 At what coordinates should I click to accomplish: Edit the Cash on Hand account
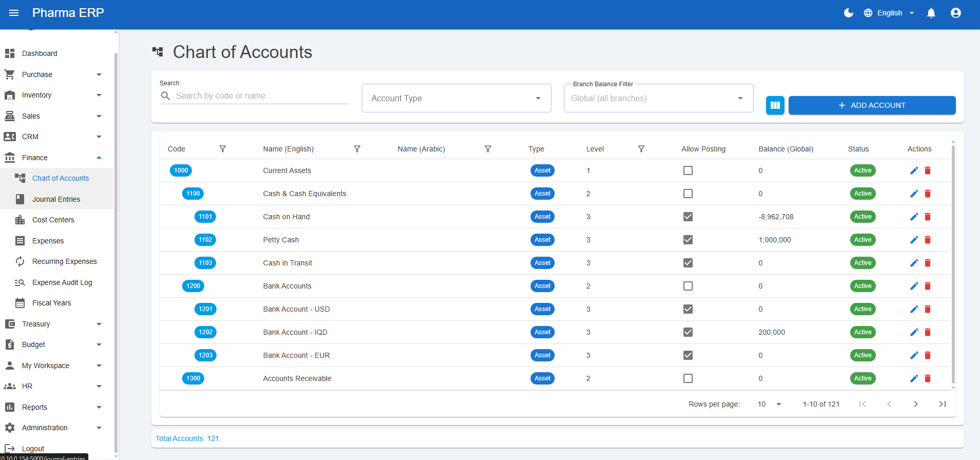914,217
